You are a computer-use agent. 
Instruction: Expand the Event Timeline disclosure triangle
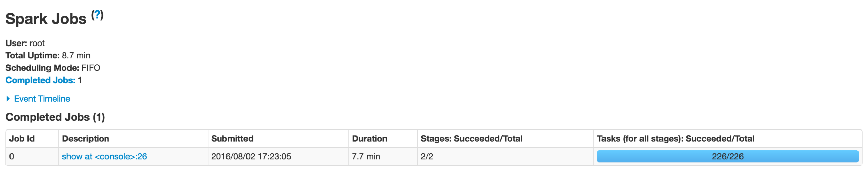point(8,99)
